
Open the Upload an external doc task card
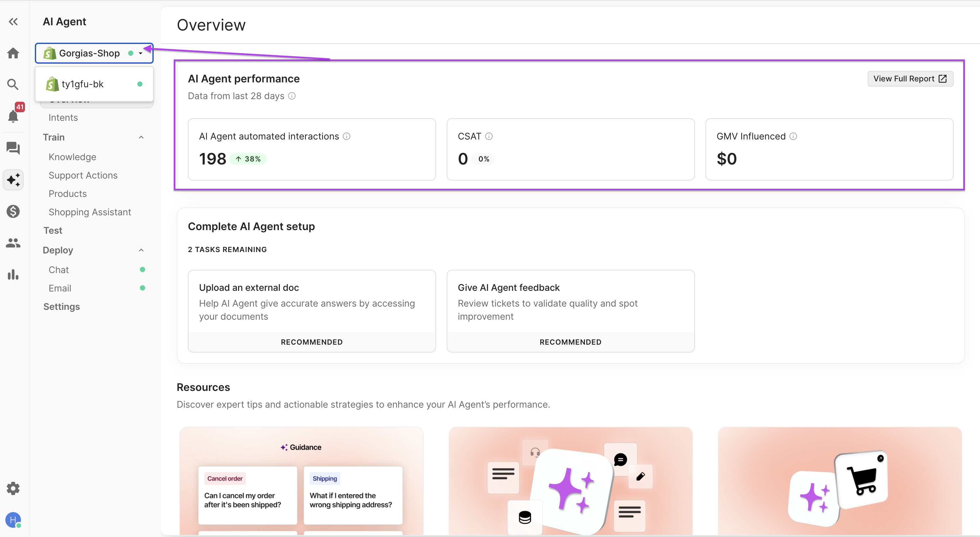312,311
